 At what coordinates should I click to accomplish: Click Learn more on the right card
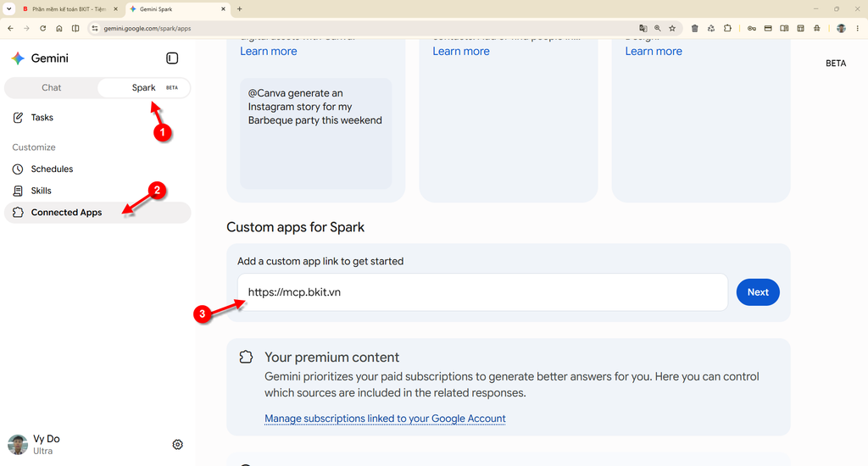(654, 51)
